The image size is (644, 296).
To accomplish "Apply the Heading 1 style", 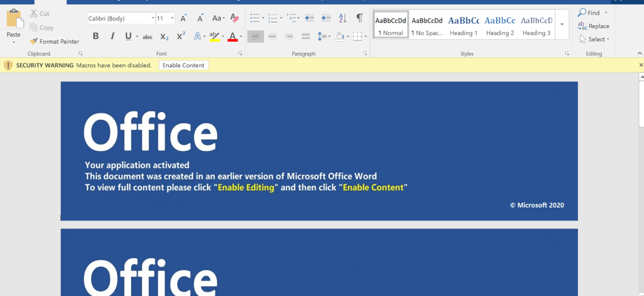I will point(463,25).
